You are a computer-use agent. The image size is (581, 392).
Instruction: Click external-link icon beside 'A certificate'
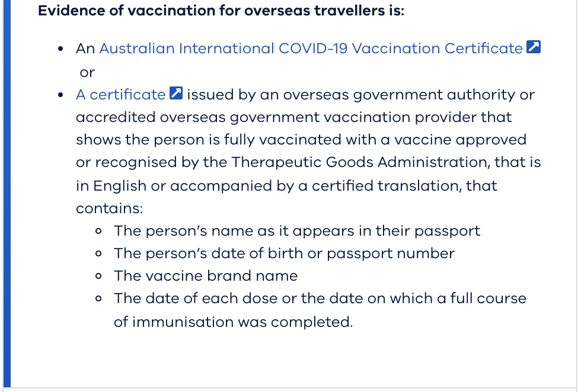[x=176, y=94]
